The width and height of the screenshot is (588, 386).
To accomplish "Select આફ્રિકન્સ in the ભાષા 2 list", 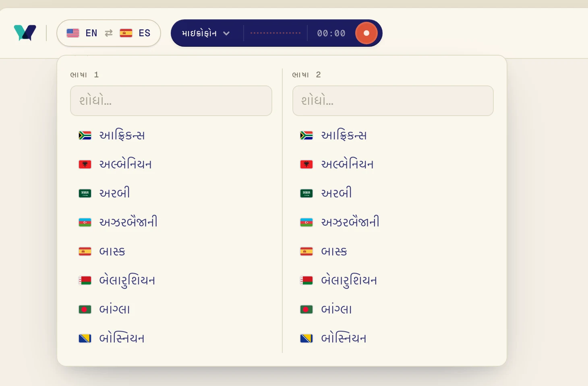I will (393, 135).
